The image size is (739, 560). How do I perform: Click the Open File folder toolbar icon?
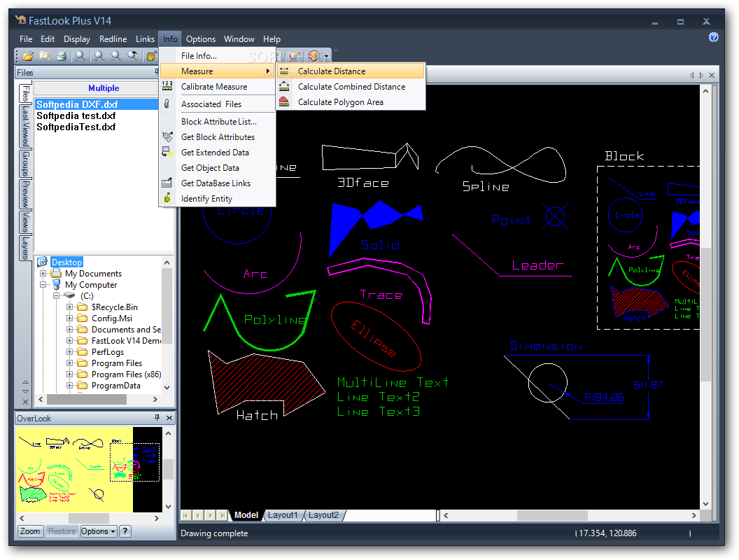coord(28,56)
